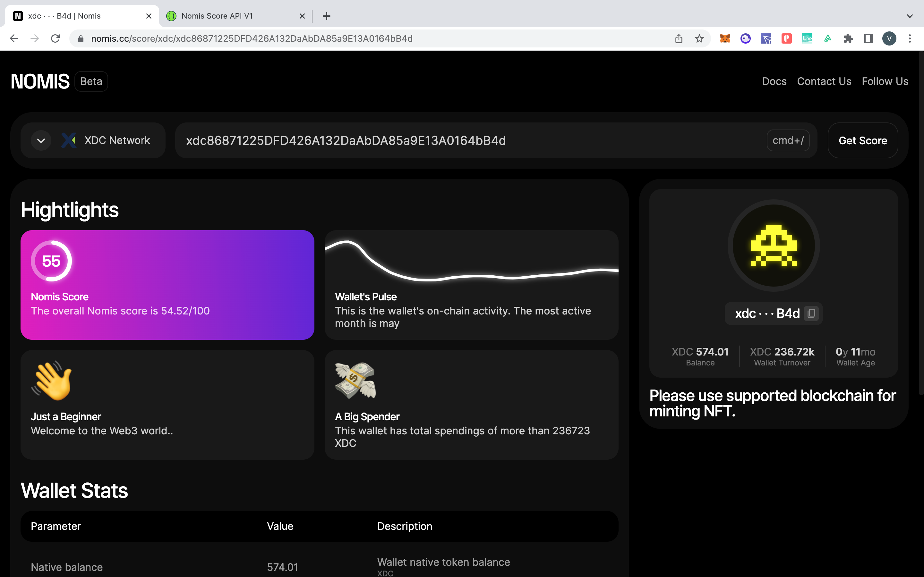Screen dimensions: 924x577
Task: Toggle the browser side panel icon
Action: tap(868, 38)
